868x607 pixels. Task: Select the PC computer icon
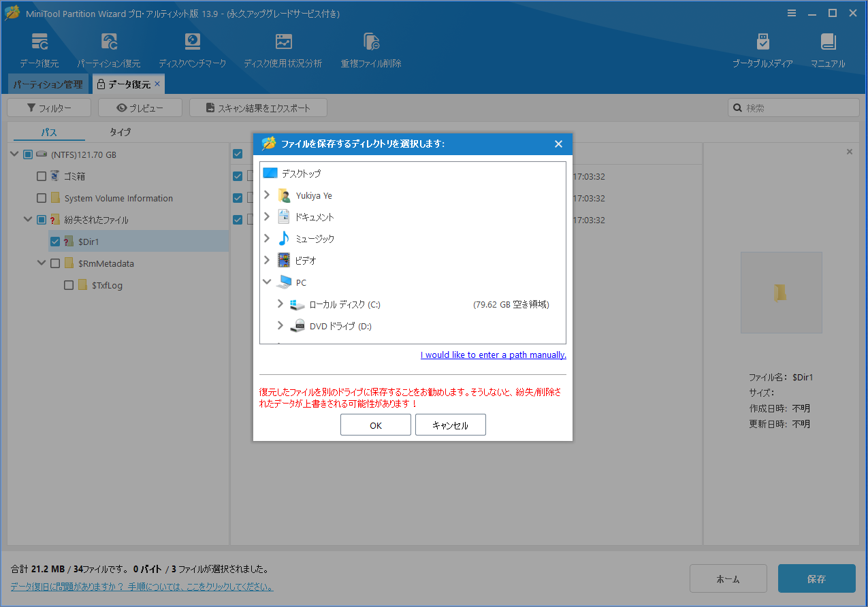point(284,282)
